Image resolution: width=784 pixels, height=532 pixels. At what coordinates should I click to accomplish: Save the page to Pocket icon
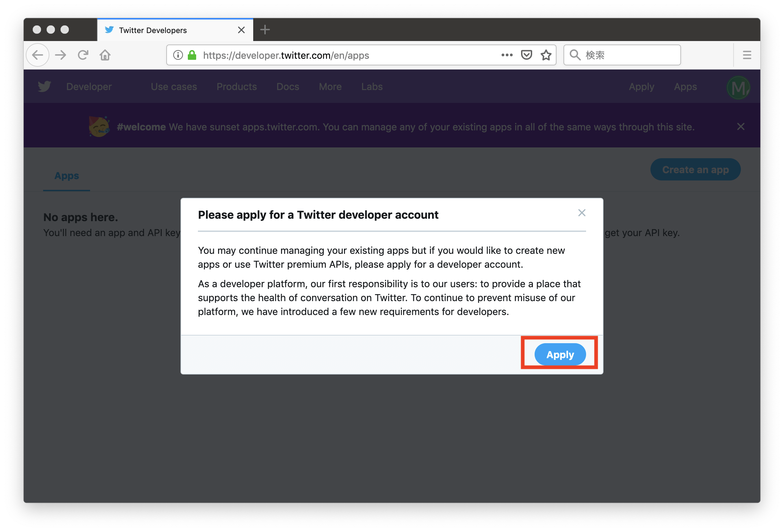tap(526, 55)
